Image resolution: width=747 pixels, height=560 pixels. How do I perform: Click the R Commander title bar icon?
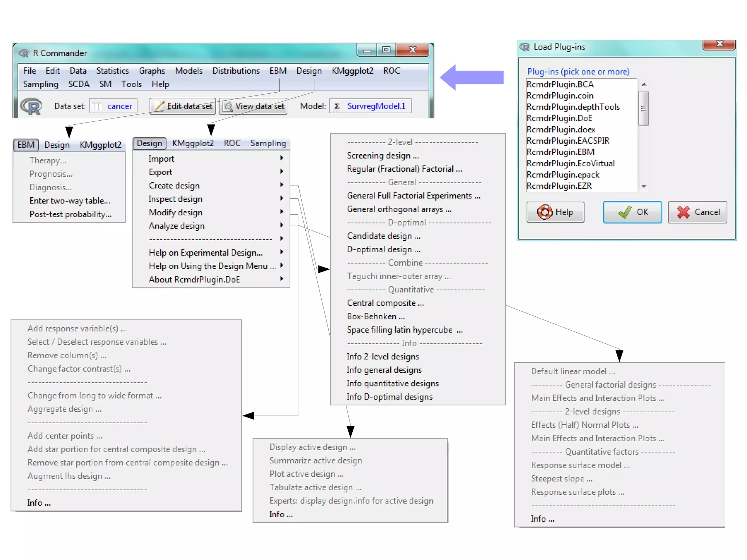point(24,53)
